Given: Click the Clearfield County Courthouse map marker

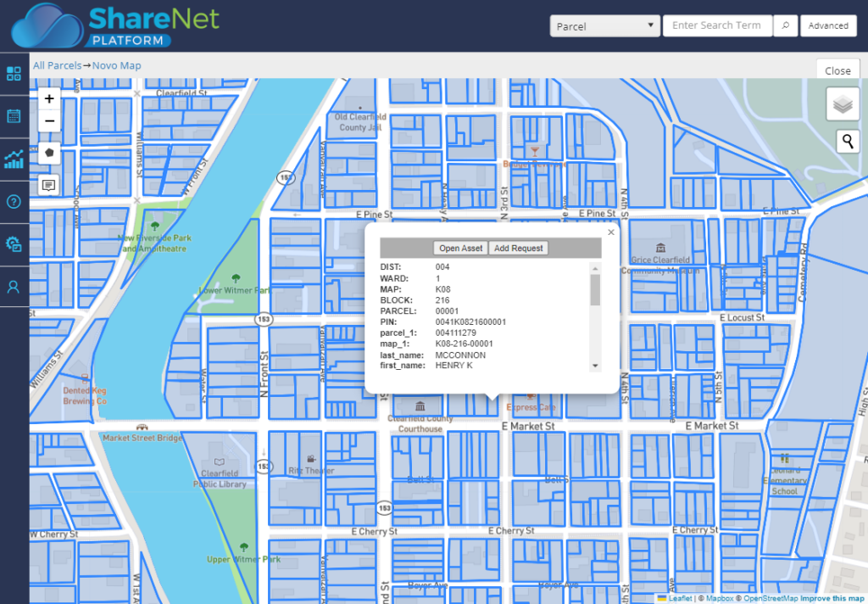Looking at the screenshot, I should click(420, 406).
